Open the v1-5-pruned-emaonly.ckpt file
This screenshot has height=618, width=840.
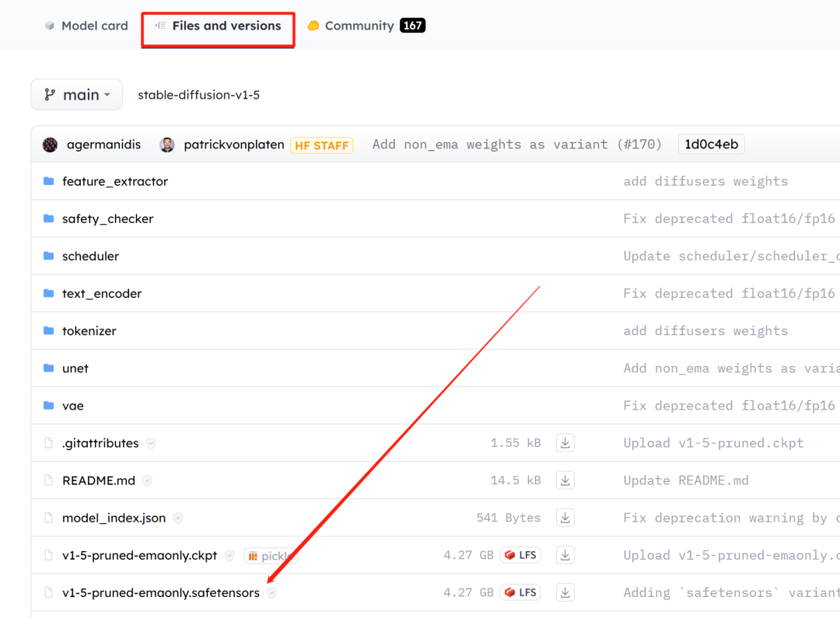(x=140, y=556)
